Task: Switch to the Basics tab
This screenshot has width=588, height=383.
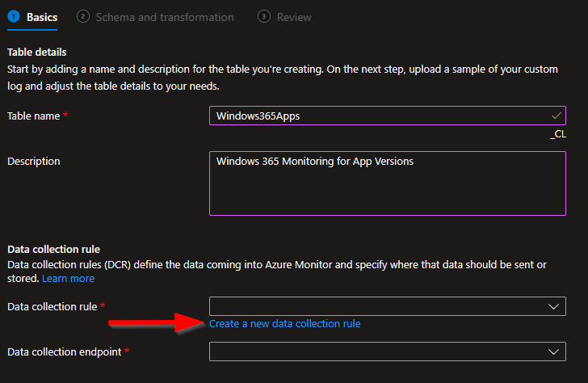Action: tap(41, 17)
